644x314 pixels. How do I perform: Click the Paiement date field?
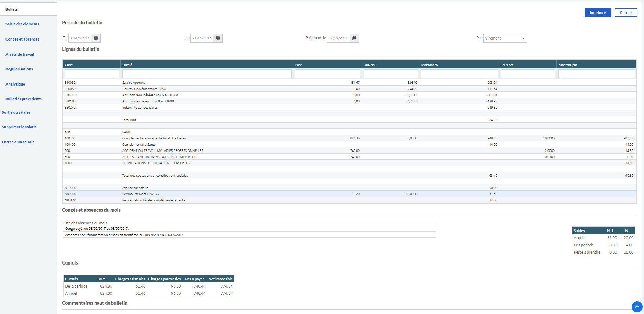[x=338, y=38]
